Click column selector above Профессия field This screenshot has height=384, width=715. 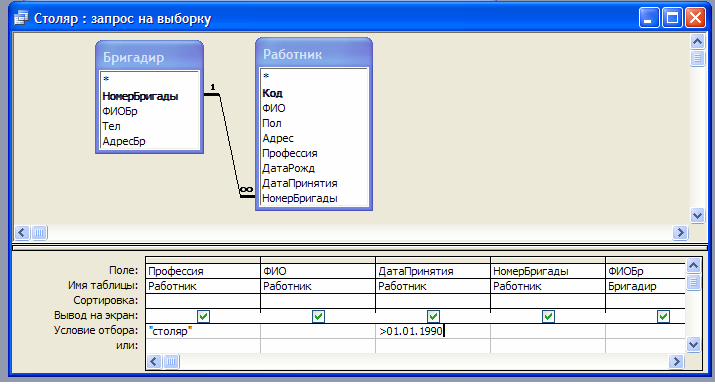click(x=203, y=260)
